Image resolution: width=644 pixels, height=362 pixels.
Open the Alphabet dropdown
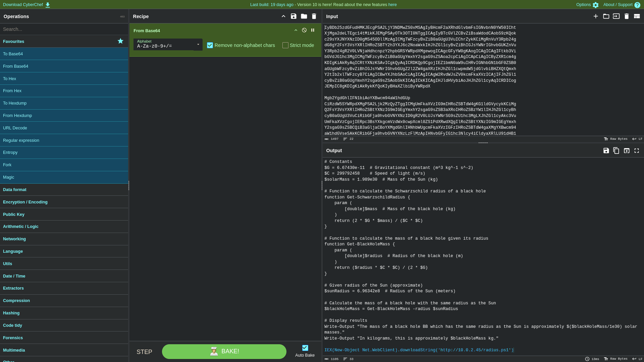click(x=198, y=45)
